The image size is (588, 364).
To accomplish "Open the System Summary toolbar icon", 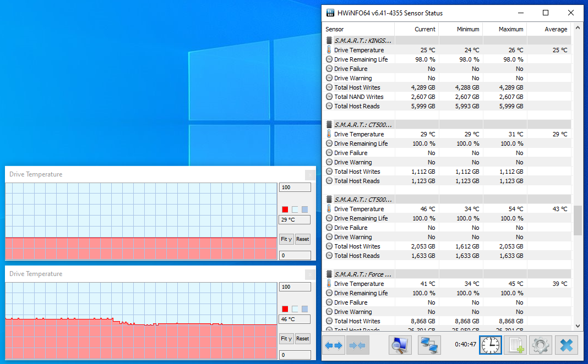I will click(x=400, y=345).
